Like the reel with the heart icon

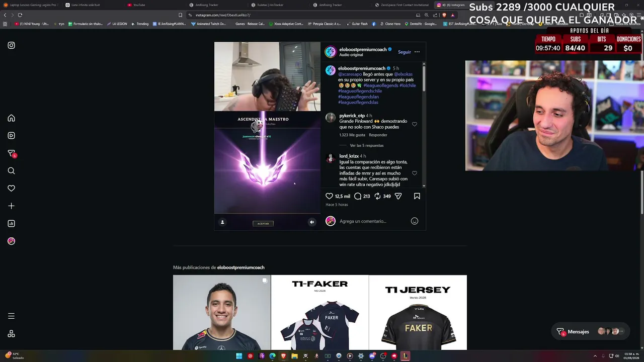[329, 196]
